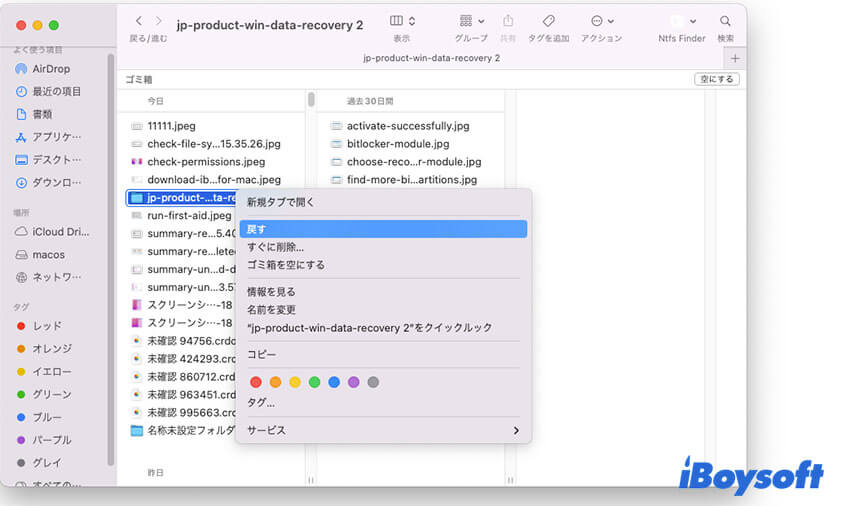The height and width of the screenshot is (506, 850).
Task: Open アプリケーション in the sidebar
Action: click(x=48, y=137)
